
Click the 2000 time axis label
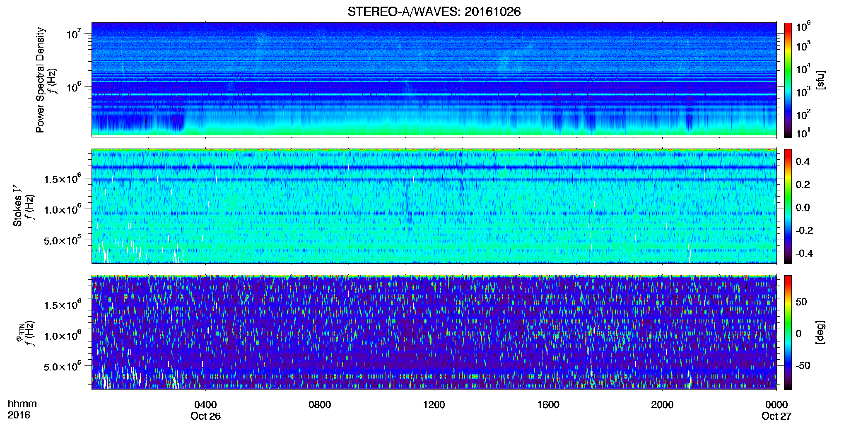click(x=662, y=405)
